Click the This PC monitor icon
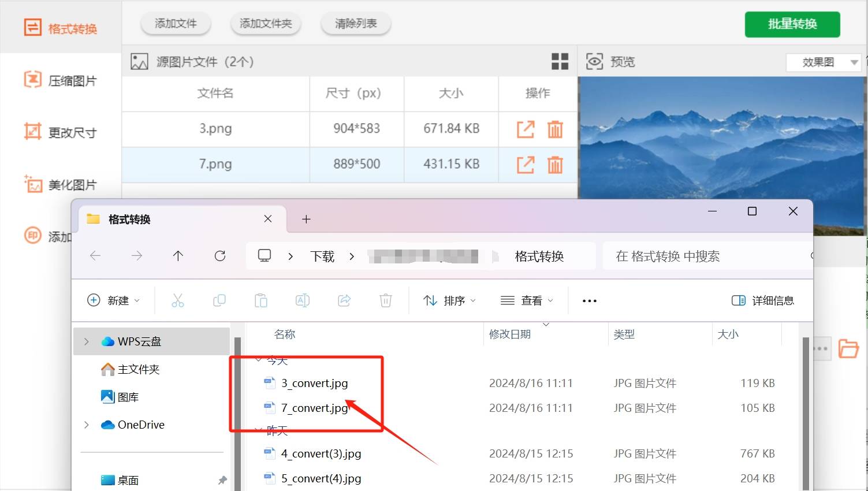Screen dimensions: 868x491 coord(265,255)
